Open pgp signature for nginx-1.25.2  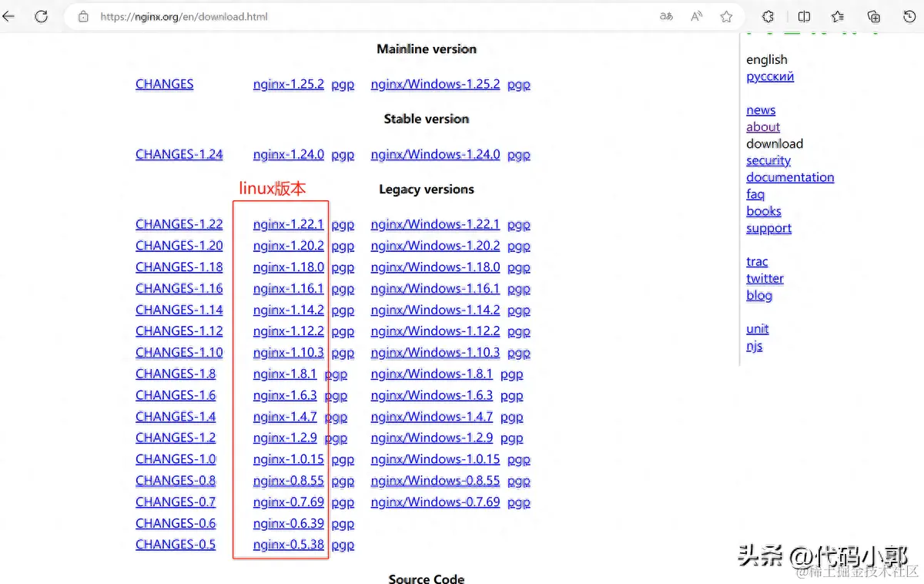tap(343, 85)
